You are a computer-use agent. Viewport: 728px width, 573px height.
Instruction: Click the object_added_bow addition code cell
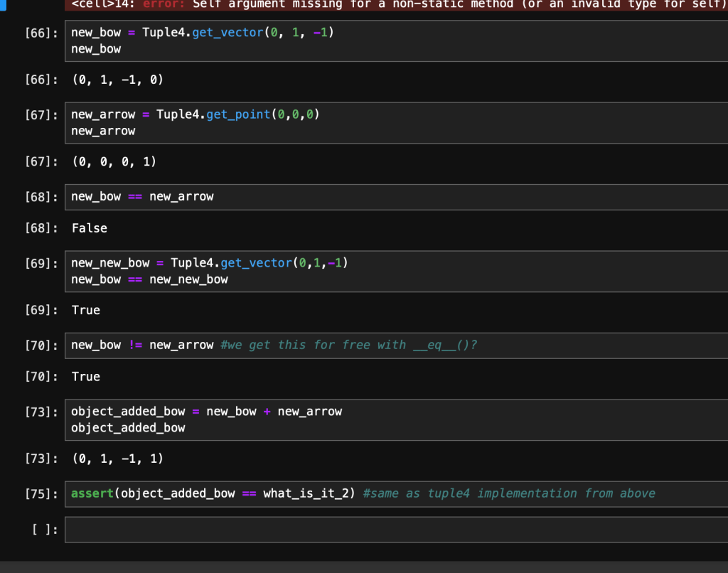(395, 419)
